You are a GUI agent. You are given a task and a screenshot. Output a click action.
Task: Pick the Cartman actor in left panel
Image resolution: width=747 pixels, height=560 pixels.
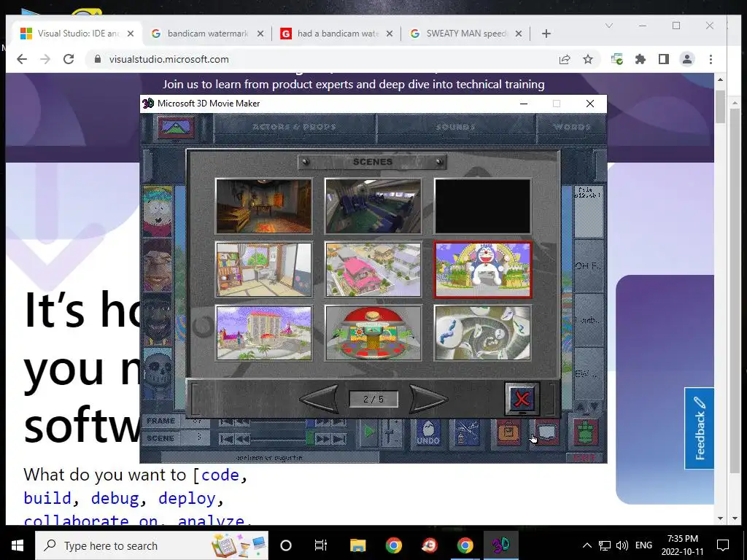click(x=158, y=211)
